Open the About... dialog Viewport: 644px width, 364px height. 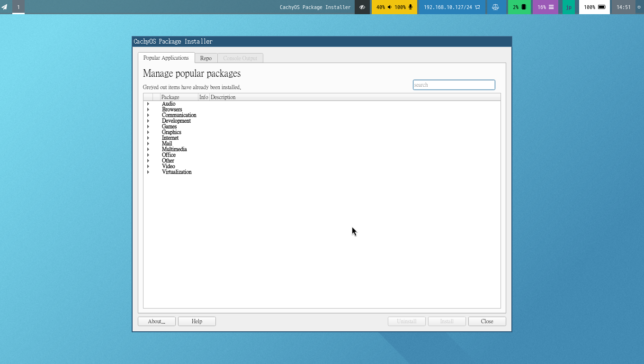click(157, 321)
